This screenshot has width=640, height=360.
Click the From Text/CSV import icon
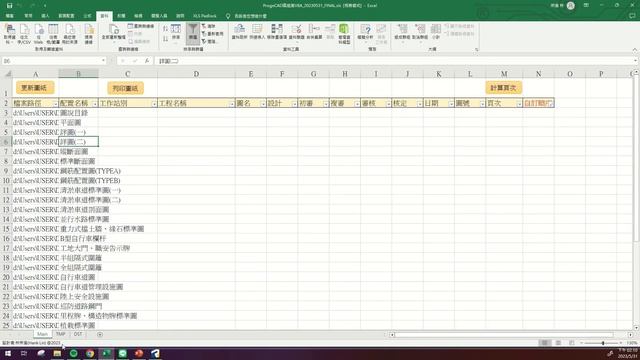pos(24,34)
